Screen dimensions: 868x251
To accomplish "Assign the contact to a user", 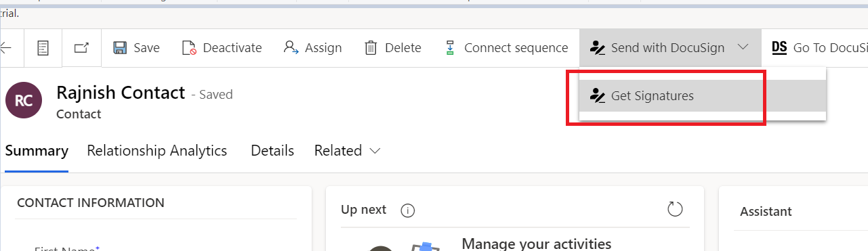I will tap(312, 48).
